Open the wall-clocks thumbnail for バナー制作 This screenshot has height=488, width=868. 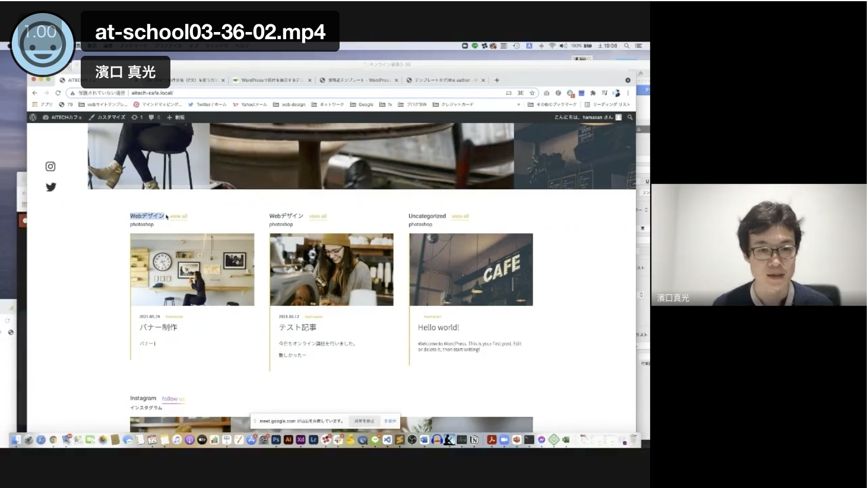tap(192, 270)
